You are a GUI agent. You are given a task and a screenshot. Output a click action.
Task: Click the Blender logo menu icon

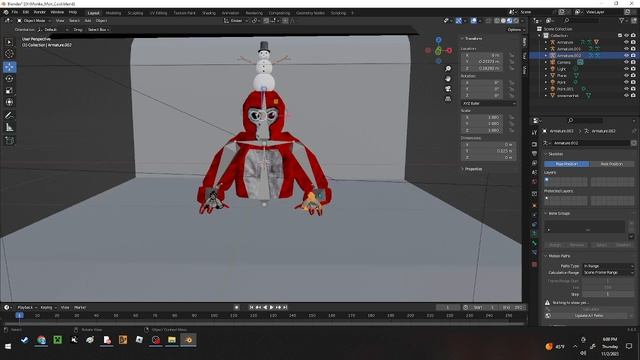point(6,13)
